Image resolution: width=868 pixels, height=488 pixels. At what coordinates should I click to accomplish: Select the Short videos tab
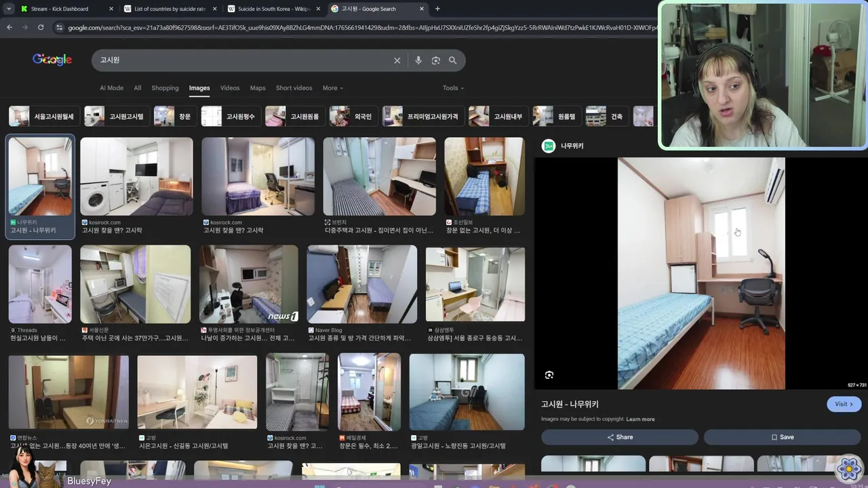coord(294,88)
